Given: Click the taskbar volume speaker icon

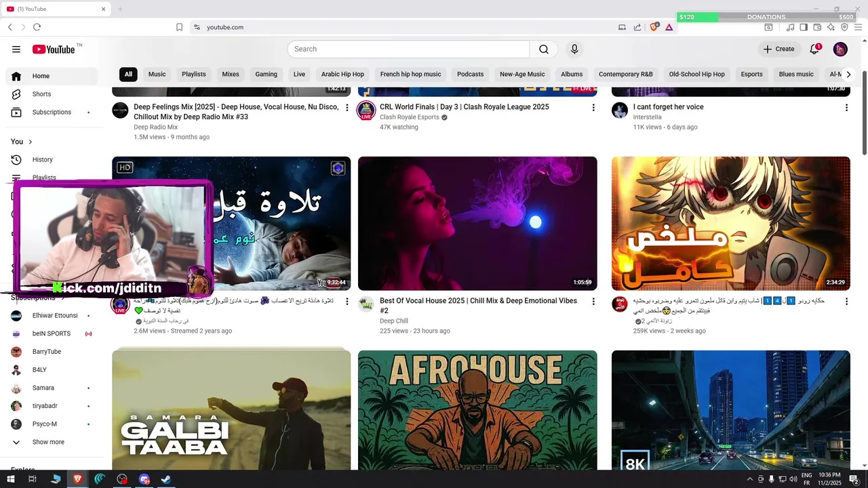Looking at the screenshot, I should pyautogui.click(x=793, y=479).
